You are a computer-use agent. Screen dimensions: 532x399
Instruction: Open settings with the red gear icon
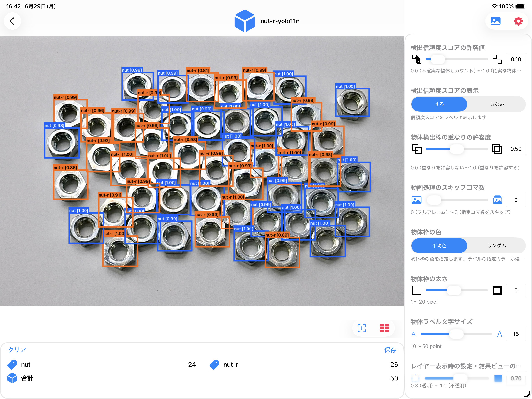click(518, 21)
